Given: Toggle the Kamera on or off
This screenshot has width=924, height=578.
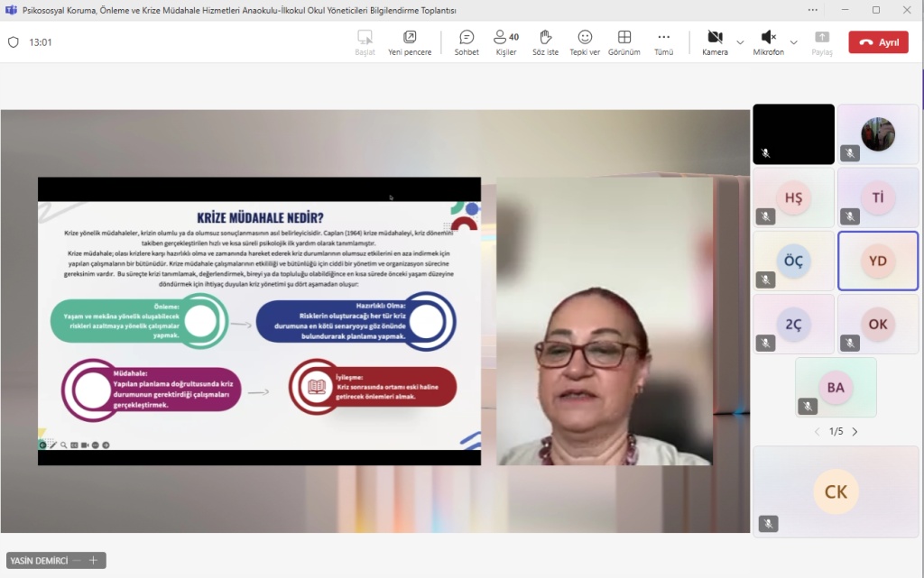Looking at the screenshot, I should click(x=715, y=42).
